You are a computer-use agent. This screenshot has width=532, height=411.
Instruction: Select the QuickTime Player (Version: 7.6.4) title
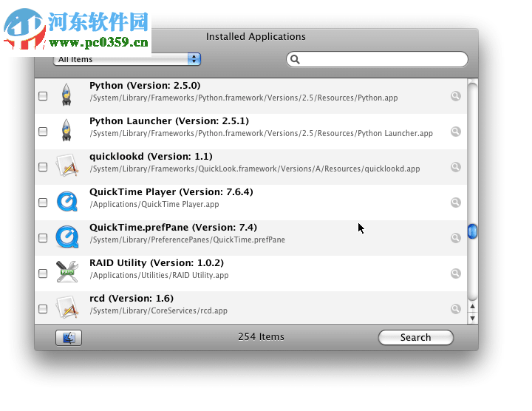pyautogui.click(x=171, y=191)
